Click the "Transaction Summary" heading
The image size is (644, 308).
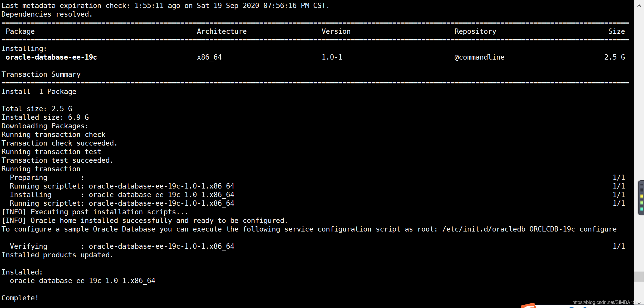tap(41, 74)
